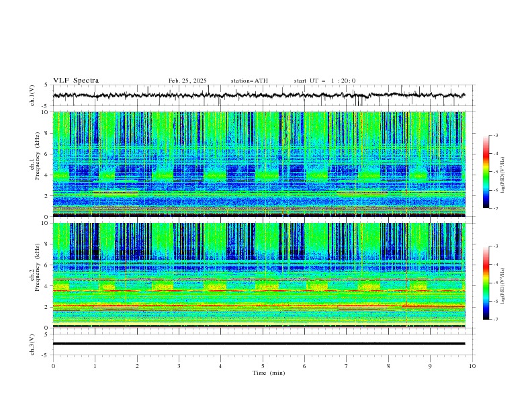Screen dimensions: 532x411
Task: Select the "Feb. 25, 2025" date text
Action: pos(187,81)
